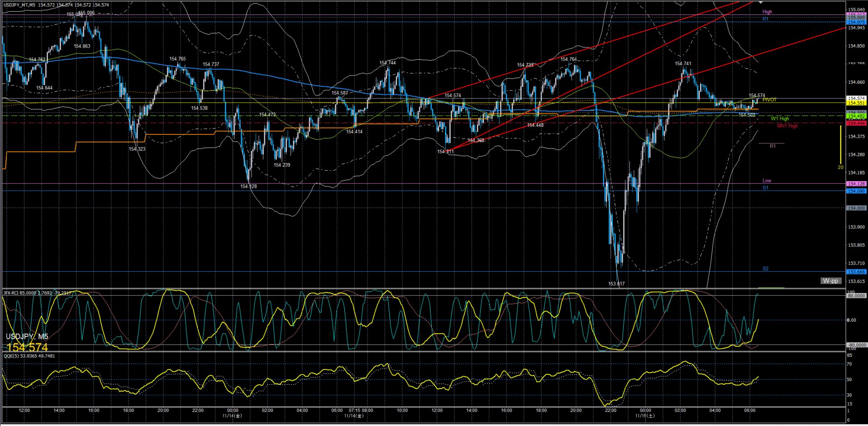Select the blue 154.090 S1 price tag
This screenshot has height=426, width=868.
tap(856, 191)
